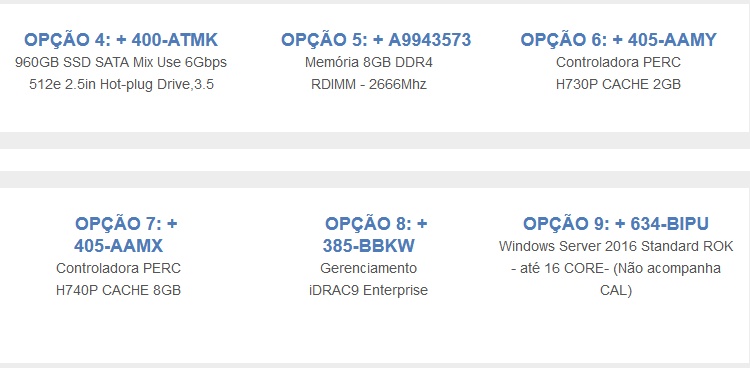Screen dimensions: 750x368
Task: Click the RDIMM - 2666Mhz text
Action: 369,85
